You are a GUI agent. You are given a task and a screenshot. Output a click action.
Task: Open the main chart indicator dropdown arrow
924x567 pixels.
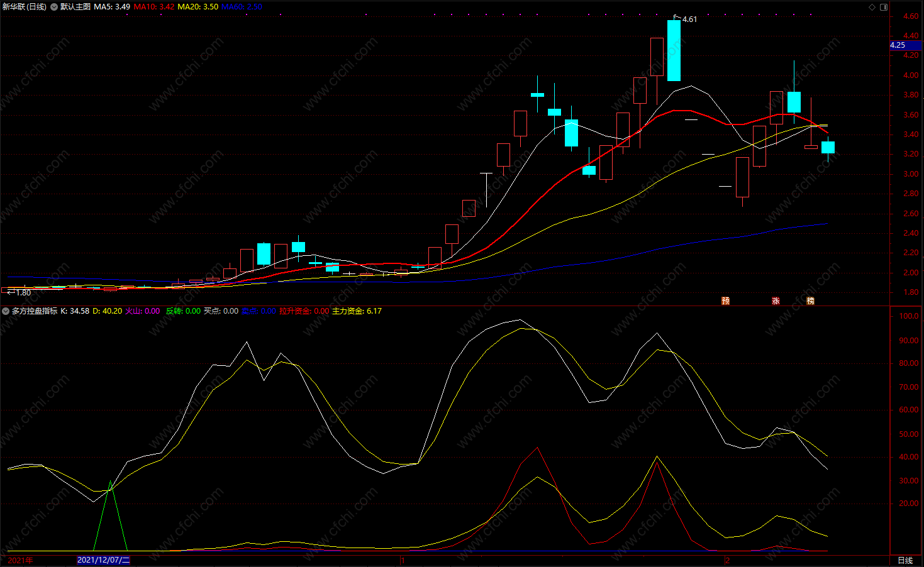coord(54,7)
